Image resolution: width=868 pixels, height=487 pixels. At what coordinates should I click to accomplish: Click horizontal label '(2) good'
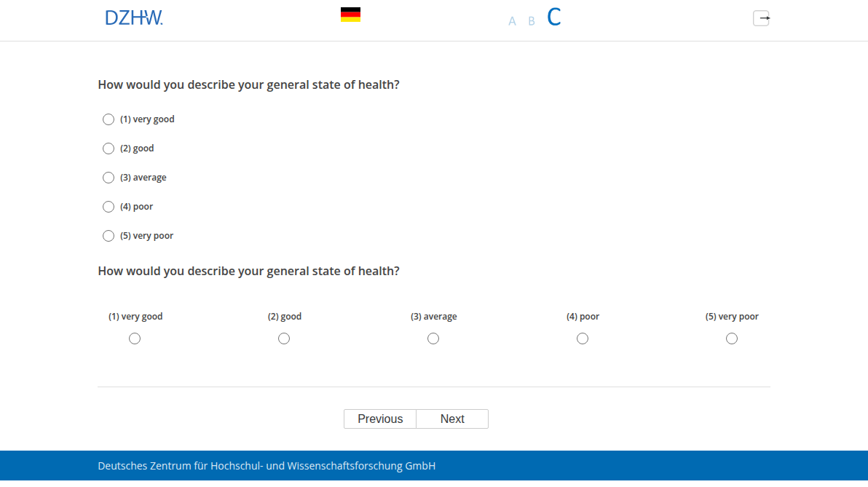[285, 317]
